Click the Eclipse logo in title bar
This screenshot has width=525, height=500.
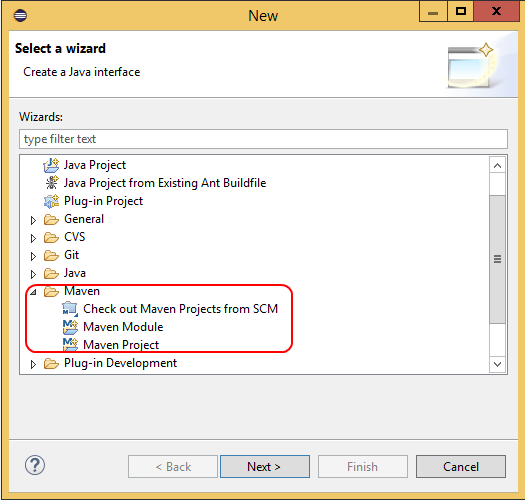tap(20, 15)
